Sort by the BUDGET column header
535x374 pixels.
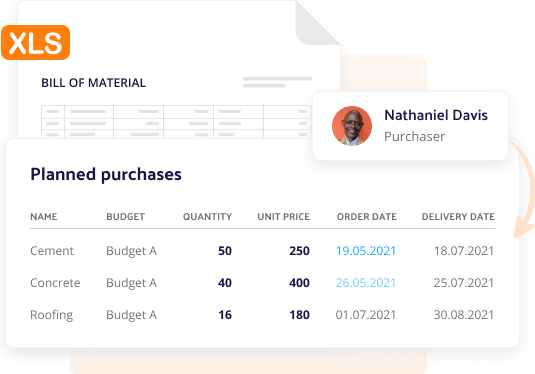126,217
